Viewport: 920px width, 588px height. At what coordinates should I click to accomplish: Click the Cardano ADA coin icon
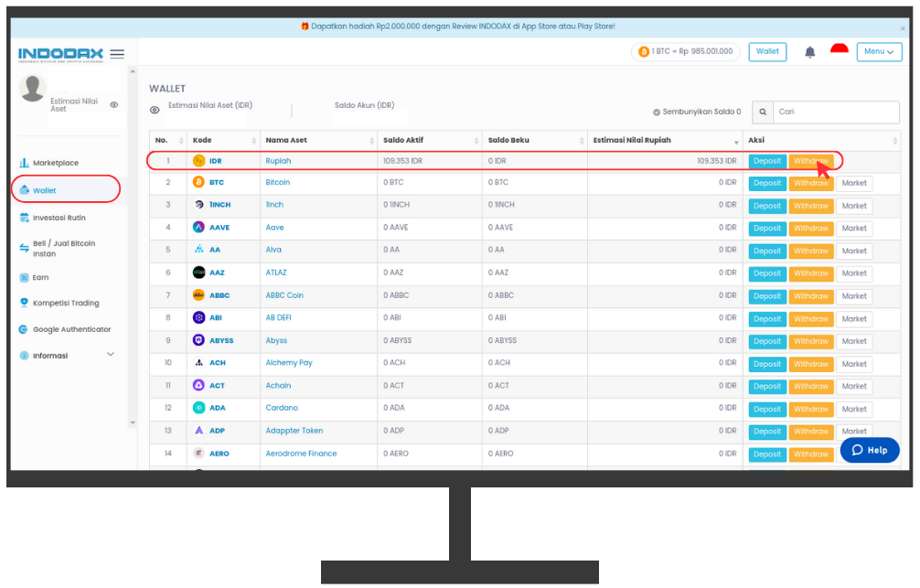click(198, 408)
